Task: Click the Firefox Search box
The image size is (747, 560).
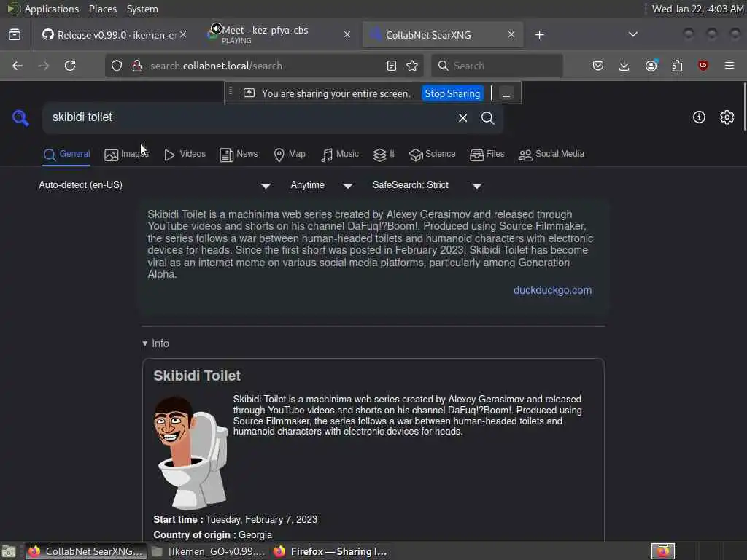Action: (497, 66)
